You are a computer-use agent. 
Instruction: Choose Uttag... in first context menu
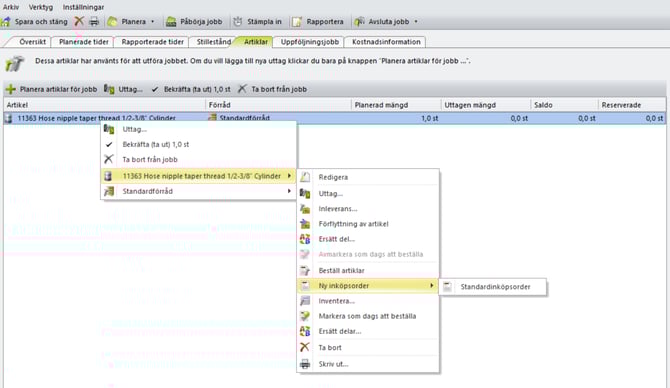[199, 129]
